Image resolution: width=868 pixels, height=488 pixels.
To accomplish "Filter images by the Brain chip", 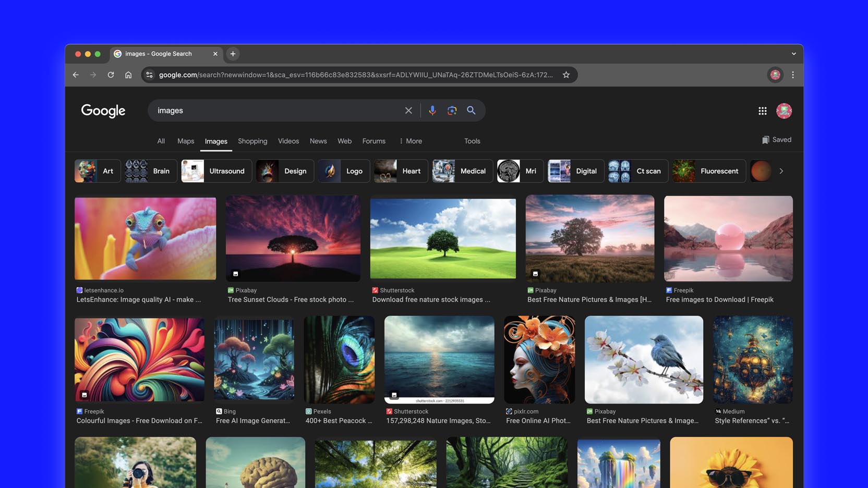I will coord(150,171).
